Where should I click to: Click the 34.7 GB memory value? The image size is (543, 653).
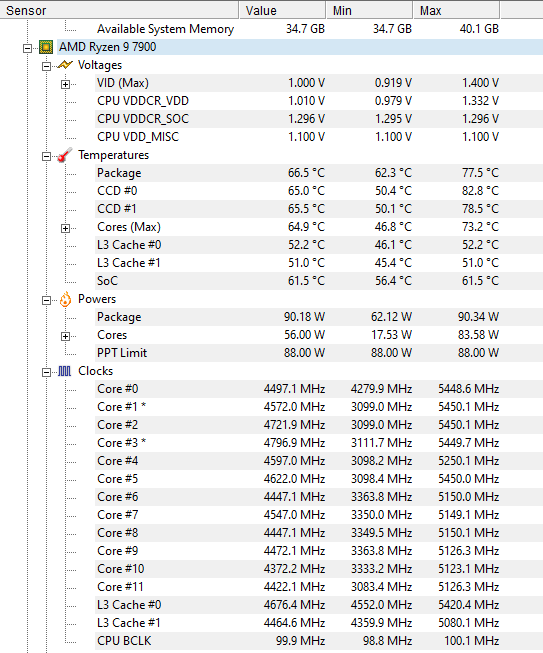point(305,29)
